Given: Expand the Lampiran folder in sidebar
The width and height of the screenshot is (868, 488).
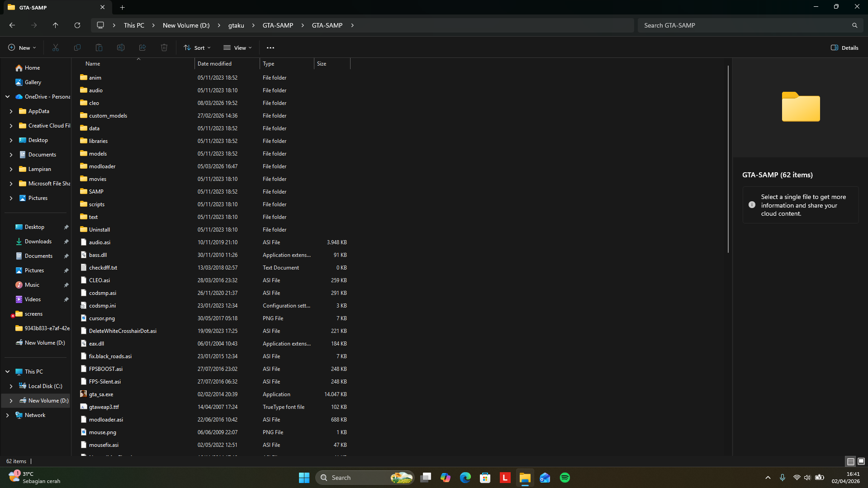Looking at the screenshot, I should pos(11,169).
